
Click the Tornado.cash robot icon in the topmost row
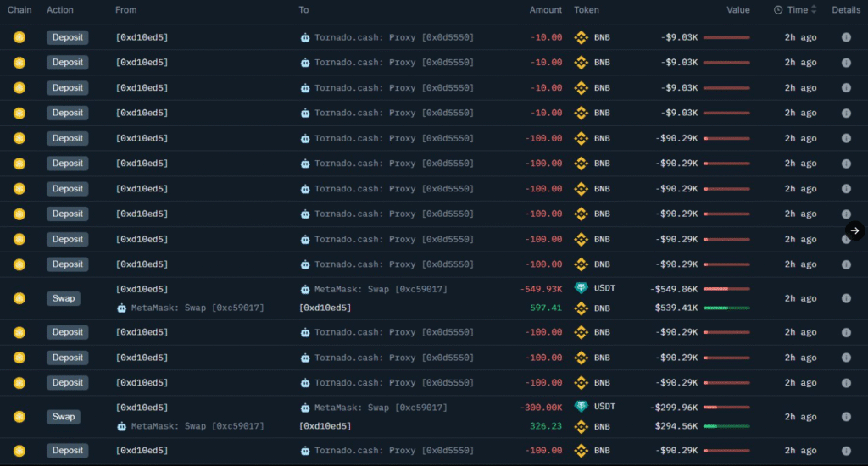point(305,37)
